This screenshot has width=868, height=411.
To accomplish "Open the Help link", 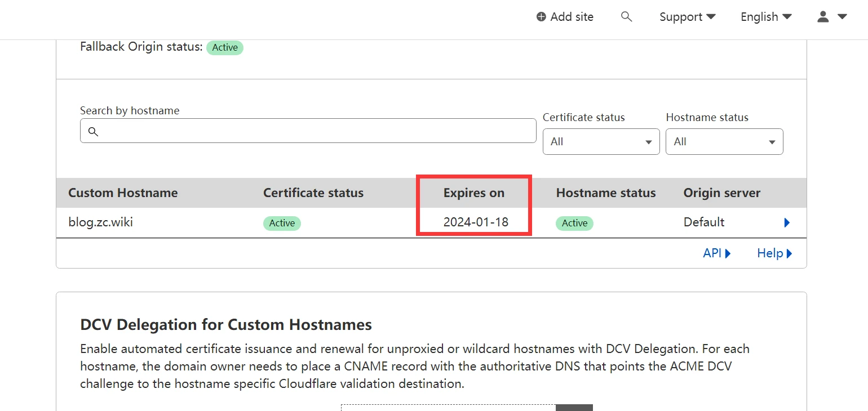I will [774, 253].
